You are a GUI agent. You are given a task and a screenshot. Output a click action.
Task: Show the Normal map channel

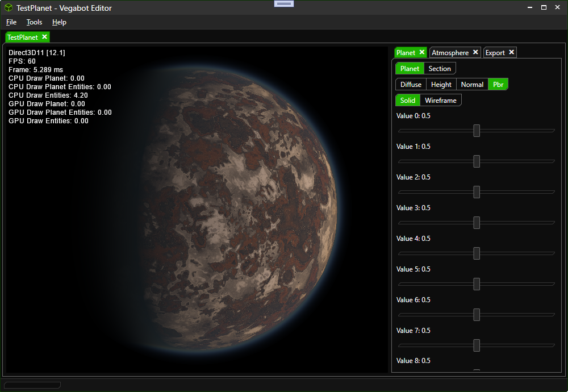coord(472,85)
